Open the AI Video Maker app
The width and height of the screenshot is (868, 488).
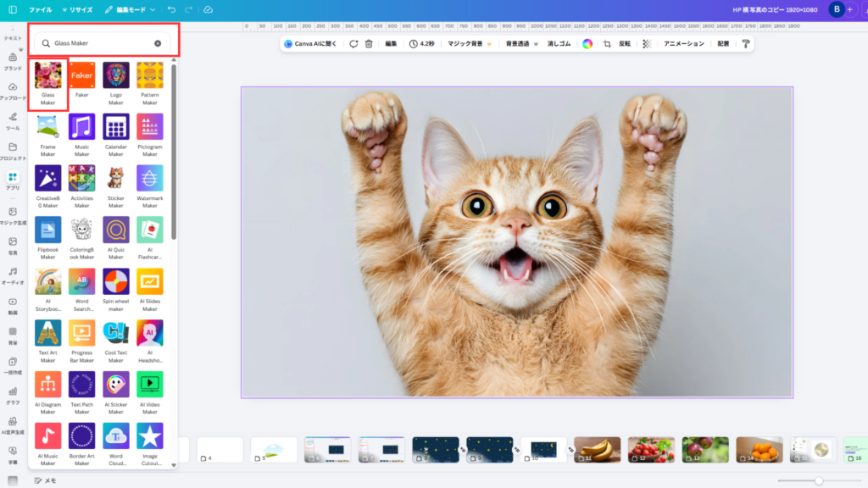150,384
